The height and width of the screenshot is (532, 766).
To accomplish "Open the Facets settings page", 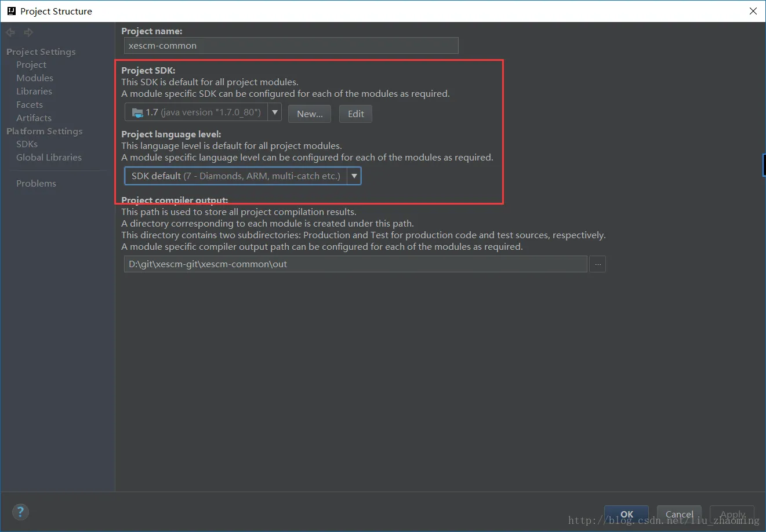I will pyautogui.click(x=30, y=105).
